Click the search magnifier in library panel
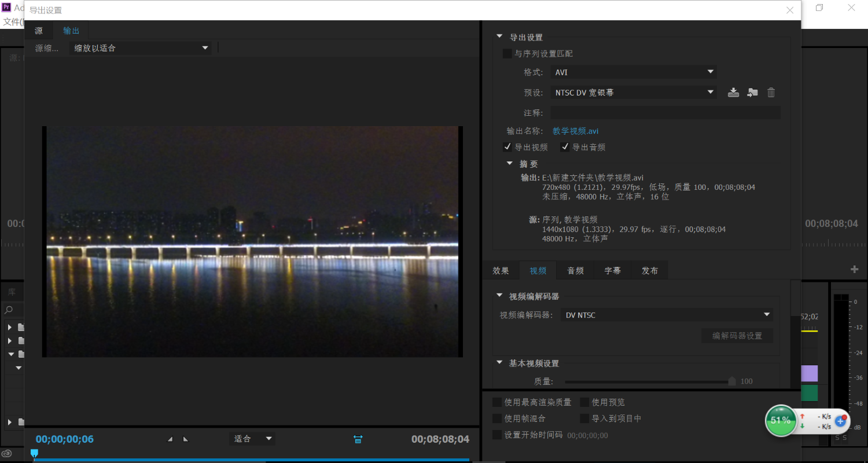The height and width of the screenshot is (463, 868). 9,310
